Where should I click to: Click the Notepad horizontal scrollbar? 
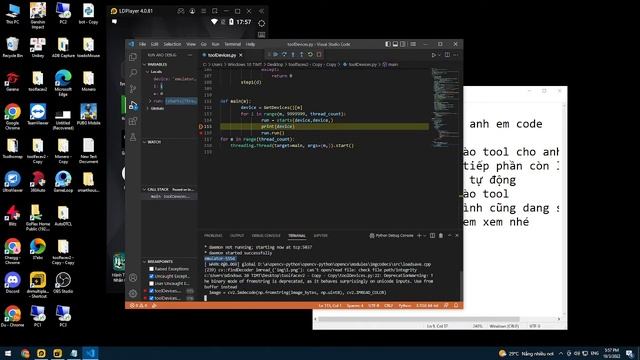tap(419, 319)
